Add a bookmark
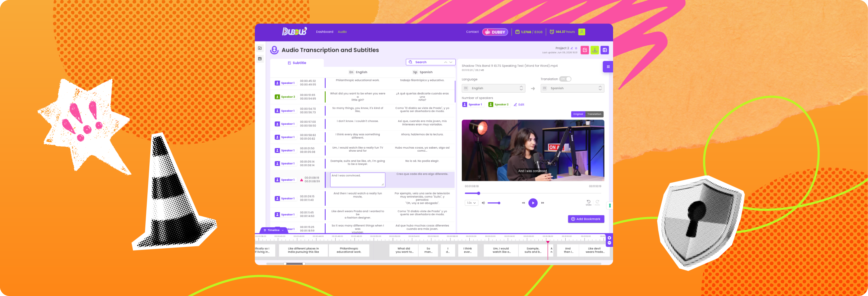 click(x=586, y=219)
